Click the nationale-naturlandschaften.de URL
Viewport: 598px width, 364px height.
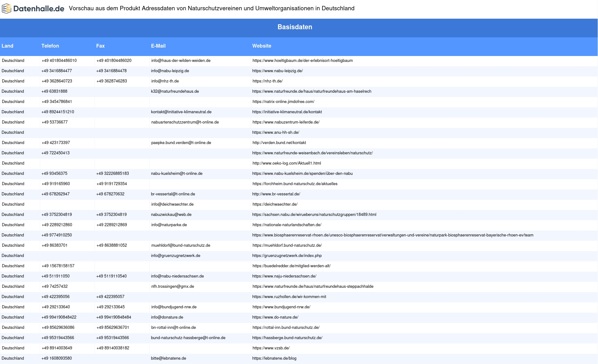pyautogui.click(x=287, y=225)
